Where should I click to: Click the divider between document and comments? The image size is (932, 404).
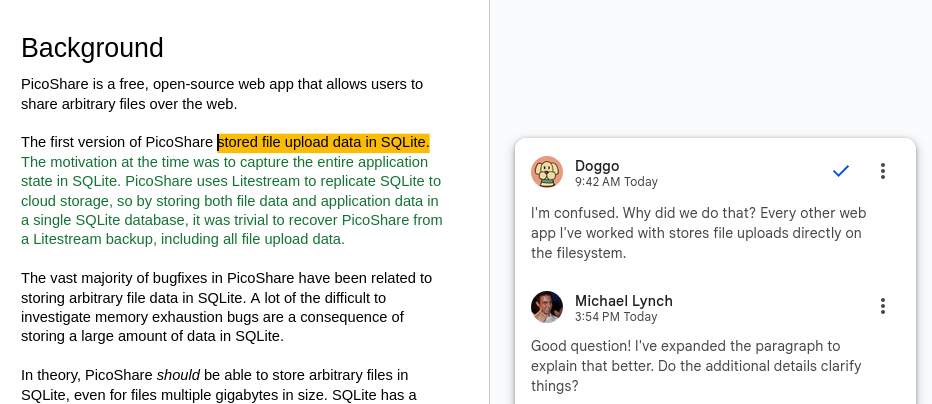click(x=489, y=202)
